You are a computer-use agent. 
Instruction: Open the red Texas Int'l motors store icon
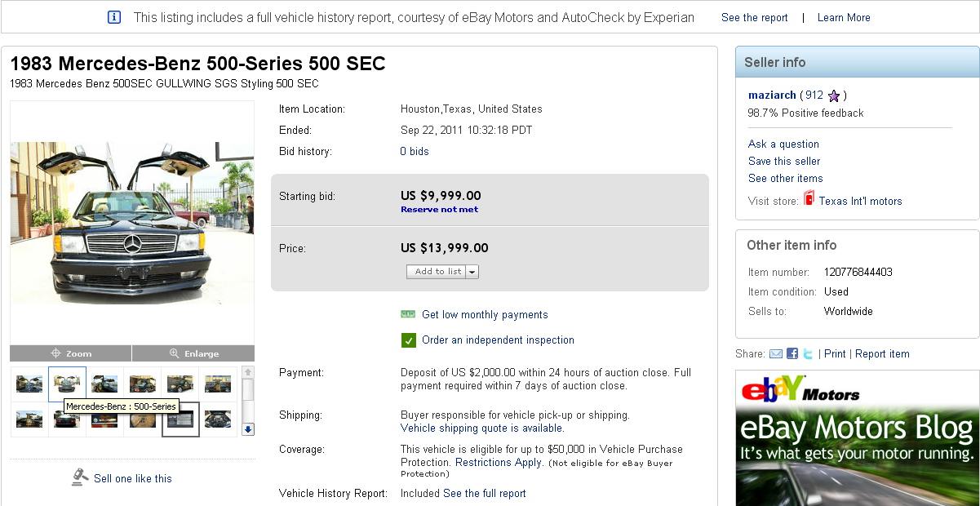[x=809, y=198]
